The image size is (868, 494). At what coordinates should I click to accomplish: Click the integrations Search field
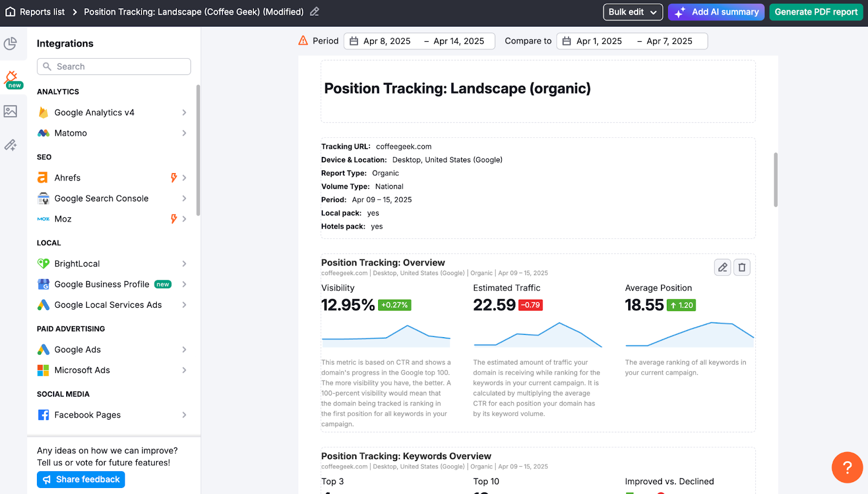(114, 66)
